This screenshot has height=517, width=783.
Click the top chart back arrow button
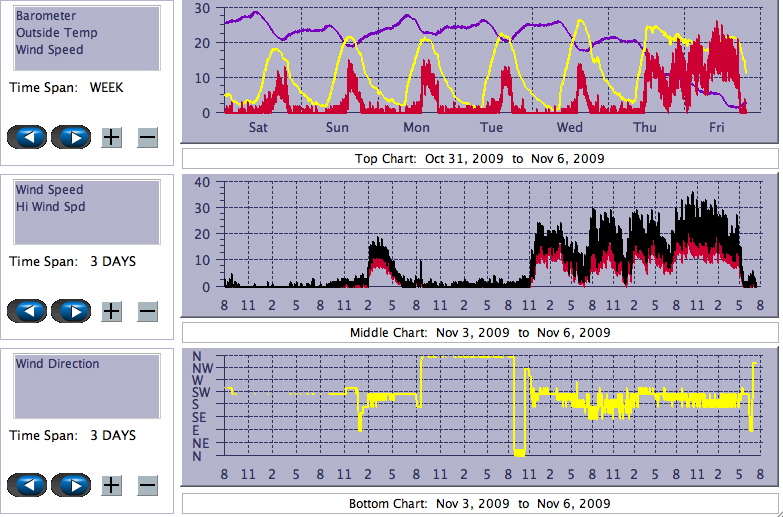click(27, 137)
